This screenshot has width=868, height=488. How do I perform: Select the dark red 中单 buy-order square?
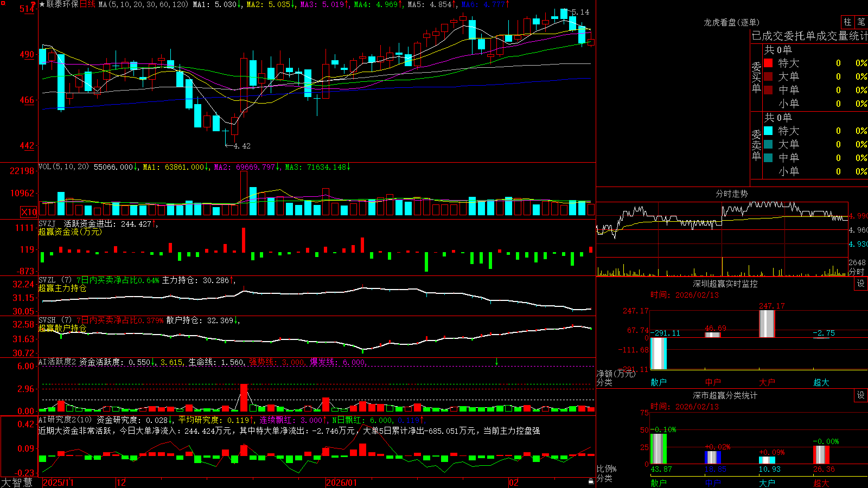(768, 90)
